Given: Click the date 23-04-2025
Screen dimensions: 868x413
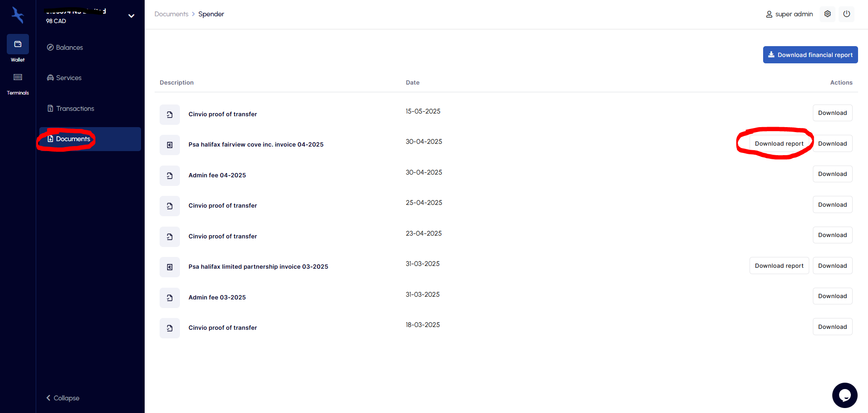Looking at the screenshot, I should pyautogui.click(x=424, y=233).
